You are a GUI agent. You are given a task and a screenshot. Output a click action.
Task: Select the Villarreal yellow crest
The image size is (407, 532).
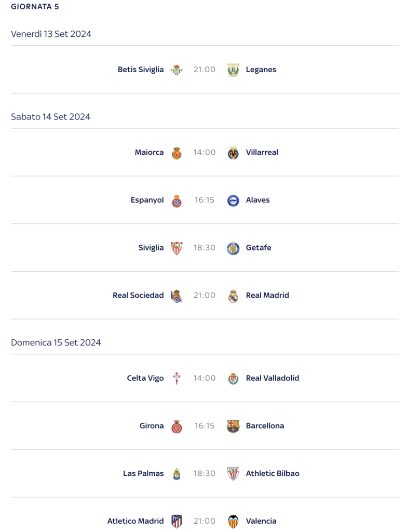pos(233,153)
